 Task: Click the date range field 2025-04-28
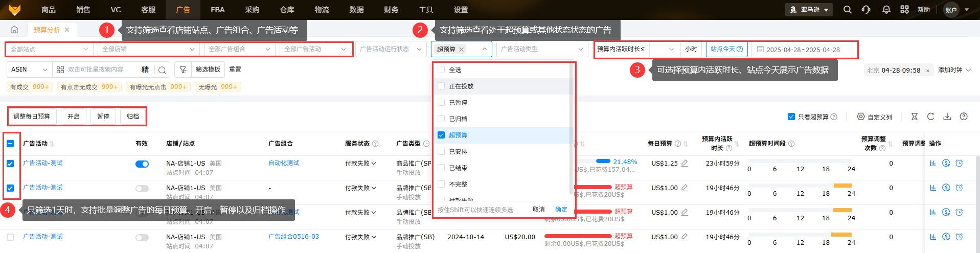(803, 50)
